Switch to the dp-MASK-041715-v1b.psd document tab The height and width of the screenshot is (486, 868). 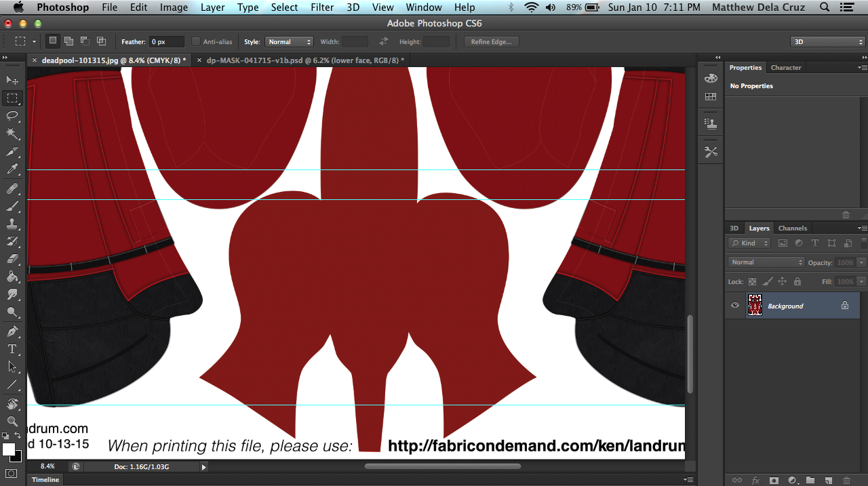tap(305, 60)
